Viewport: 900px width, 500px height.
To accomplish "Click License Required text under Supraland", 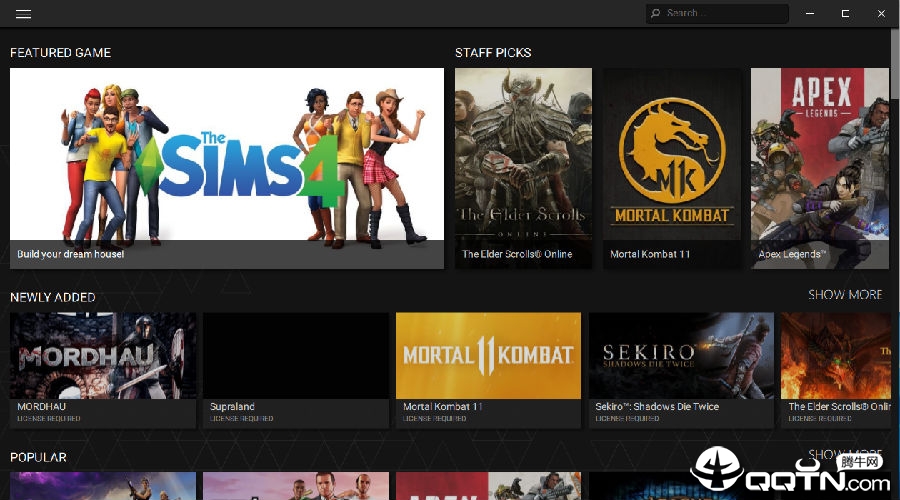I will (242, 418).
